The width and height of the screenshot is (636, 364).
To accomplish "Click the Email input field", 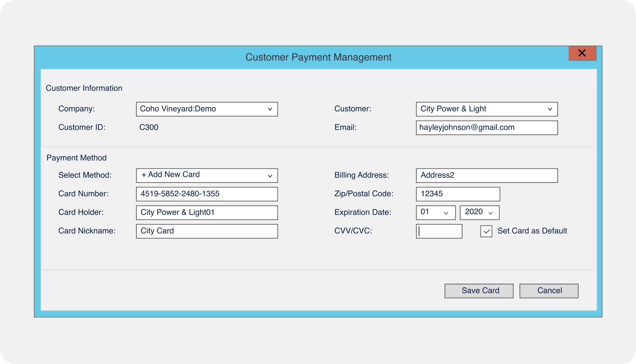I will click(486, 128).
